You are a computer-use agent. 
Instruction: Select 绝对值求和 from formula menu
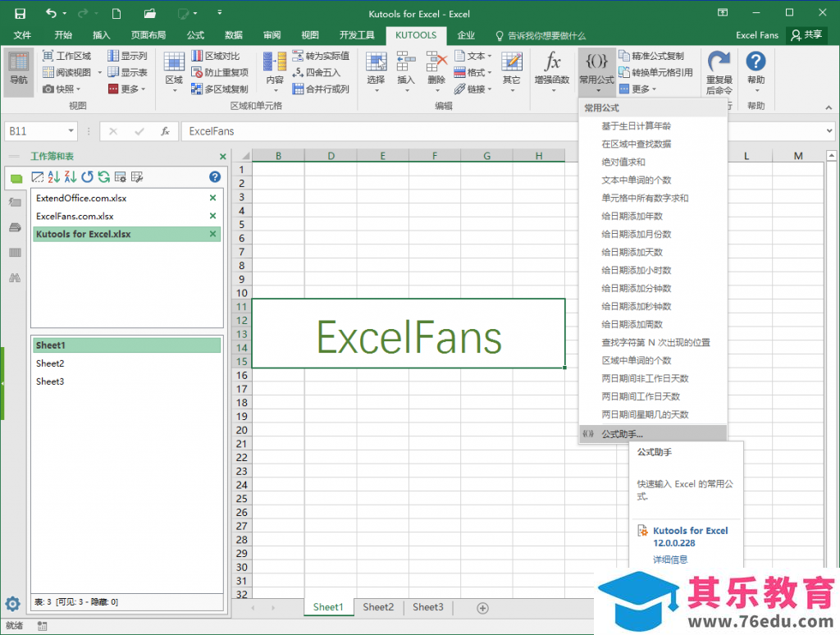tap(623, 162)
